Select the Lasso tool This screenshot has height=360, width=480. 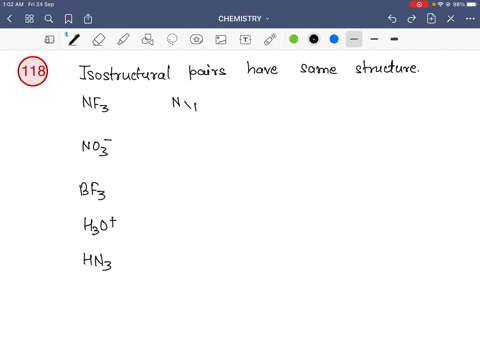(x=172, y=39)
